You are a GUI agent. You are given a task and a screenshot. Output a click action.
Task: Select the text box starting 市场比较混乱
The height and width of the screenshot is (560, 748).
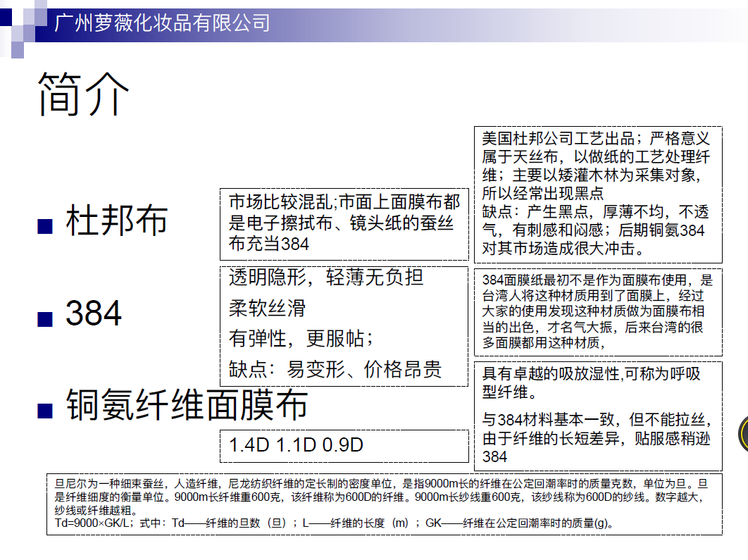point(344,224)
